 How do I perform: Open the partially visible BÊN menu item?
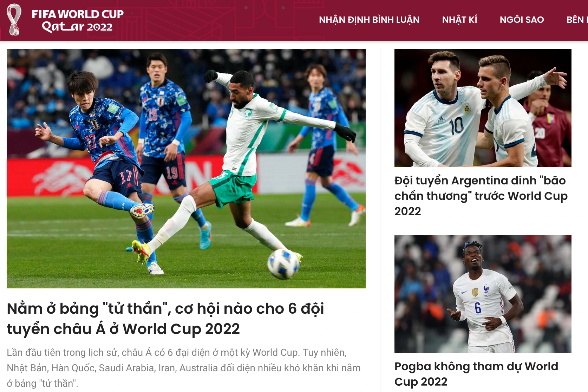(577, 20)
